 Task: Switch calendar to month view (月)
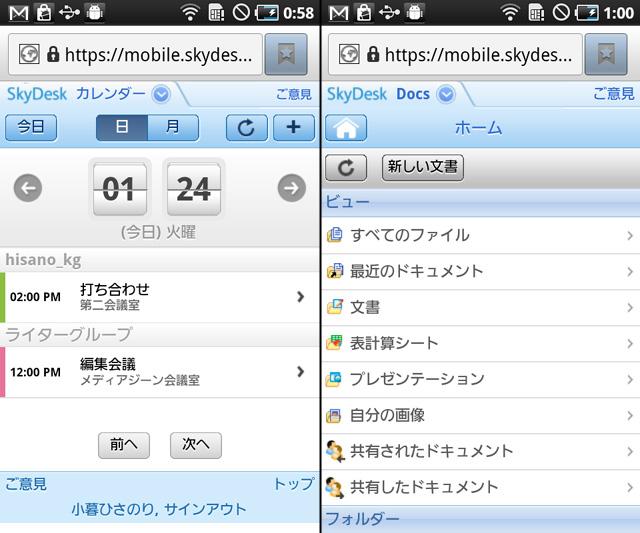coord(173,127)
